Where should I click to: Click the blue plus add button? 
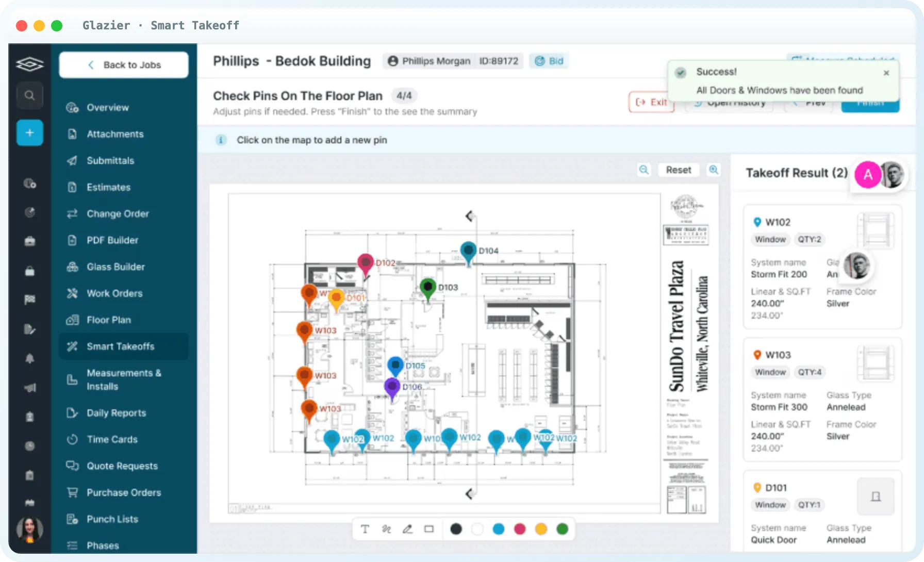pos(29,133)
